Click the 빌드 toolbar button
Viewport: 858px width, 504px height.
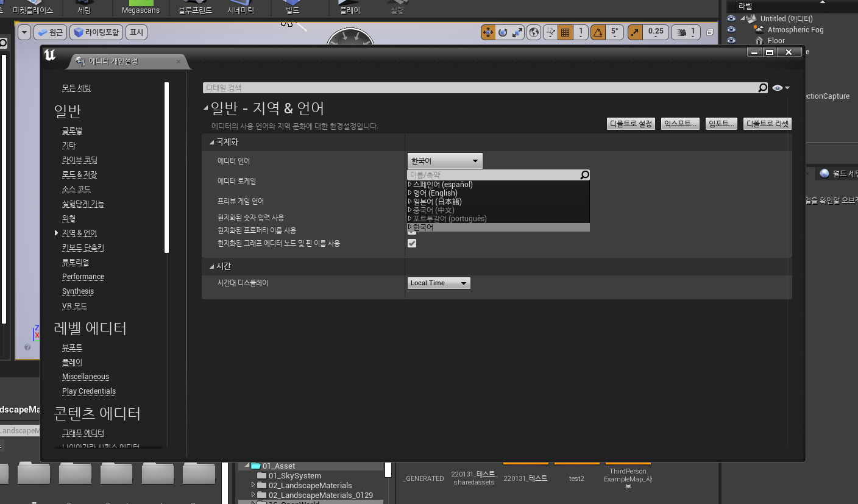click(292, 8)
